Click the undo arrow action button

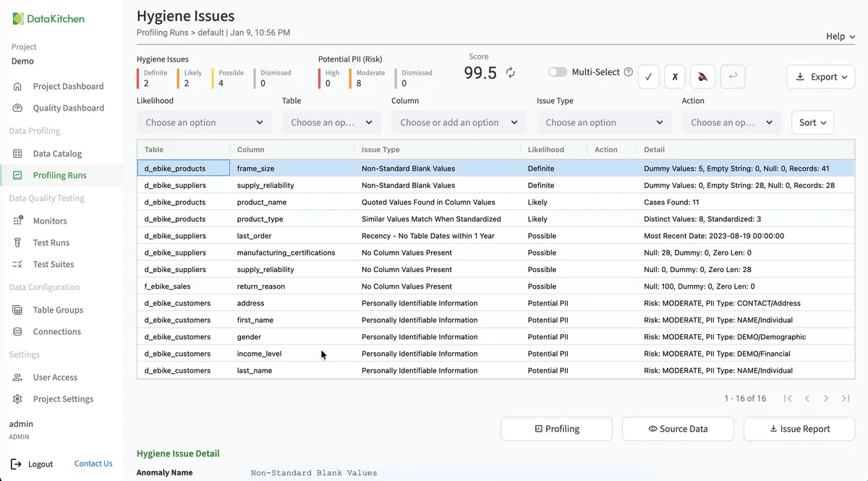coord(732,77)
